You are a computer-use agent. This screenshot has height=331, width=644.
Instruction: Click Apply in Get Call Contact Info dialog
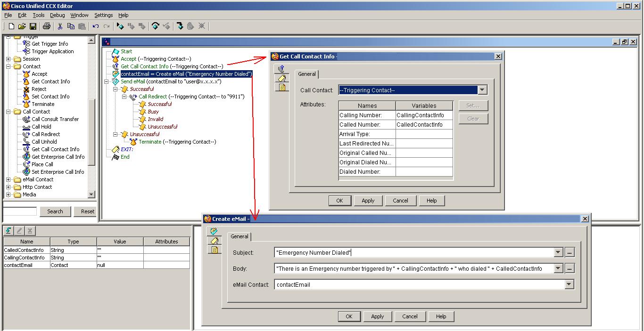[368, 201]
